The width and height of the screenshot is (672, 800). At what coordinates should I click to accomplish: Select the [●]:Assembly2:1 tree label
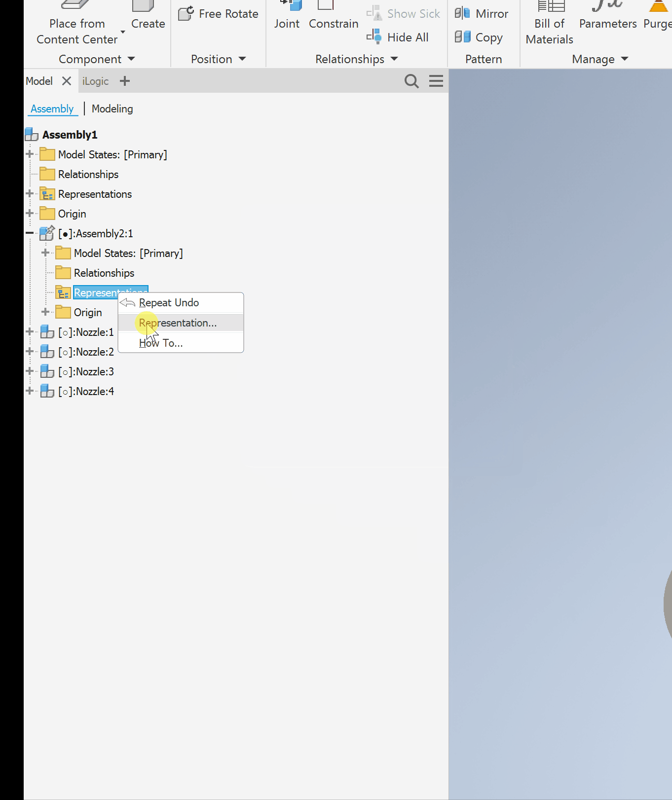(x=95, y=233)
